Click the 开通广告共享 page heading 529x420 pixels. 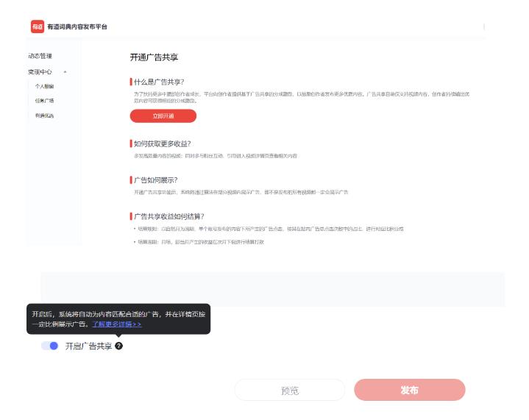click(x=154, y=57)
